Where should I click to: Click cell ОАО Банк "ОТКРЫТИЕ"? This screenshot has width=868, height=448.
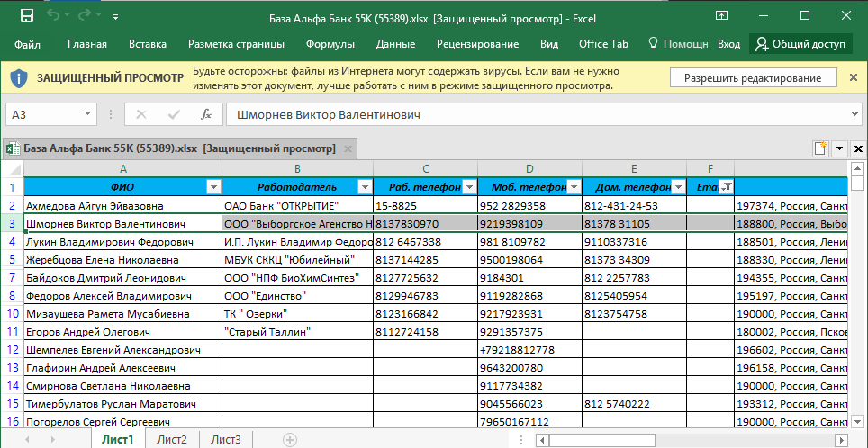point(297,206)
